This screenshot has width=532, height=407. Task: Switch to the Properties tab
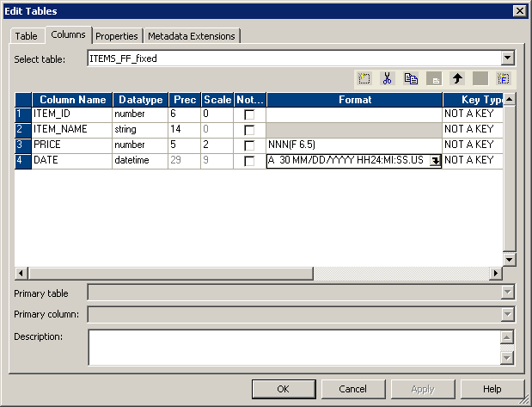click(x=117, y=36)
